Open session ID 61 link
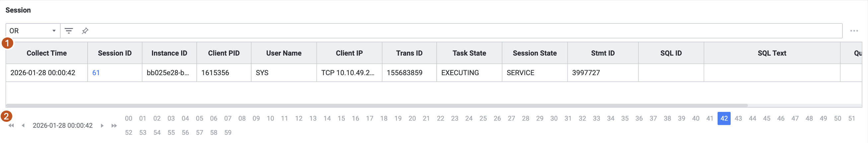 (x=96, y=73)
